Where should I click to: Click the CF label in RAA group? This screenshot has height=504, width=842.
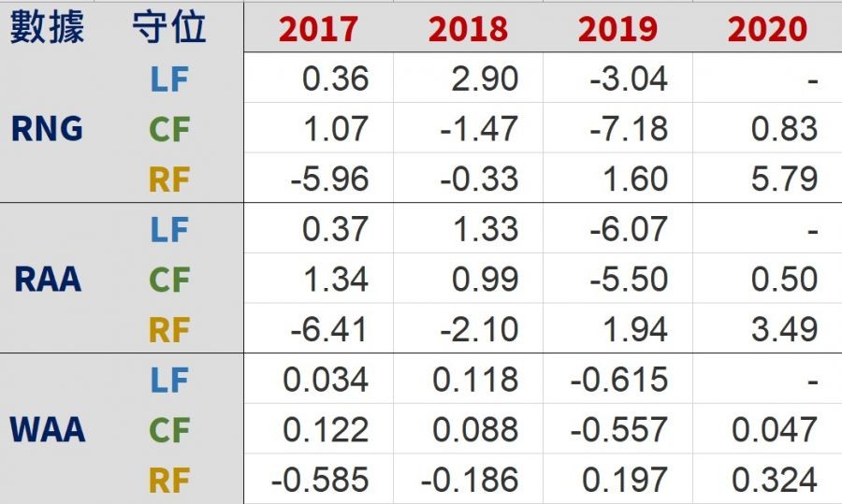[169, 280]
